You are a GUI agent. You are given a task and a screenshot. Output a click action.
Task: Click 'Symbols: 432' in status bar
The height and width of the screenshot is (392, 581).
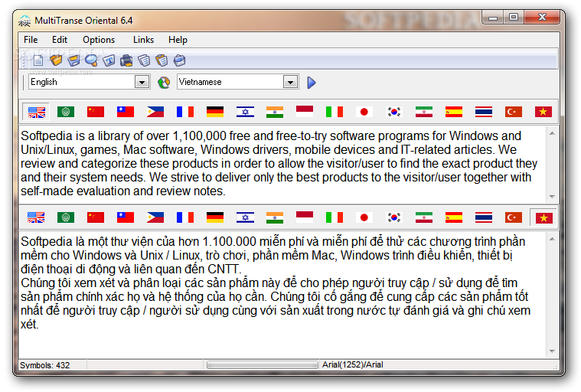tap(45, 365)
